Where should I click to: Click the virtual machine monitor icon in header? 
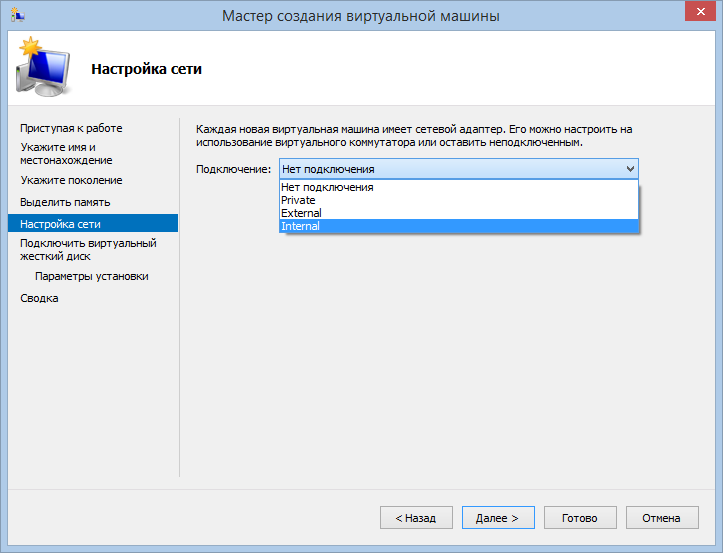[x=42, y=69]
